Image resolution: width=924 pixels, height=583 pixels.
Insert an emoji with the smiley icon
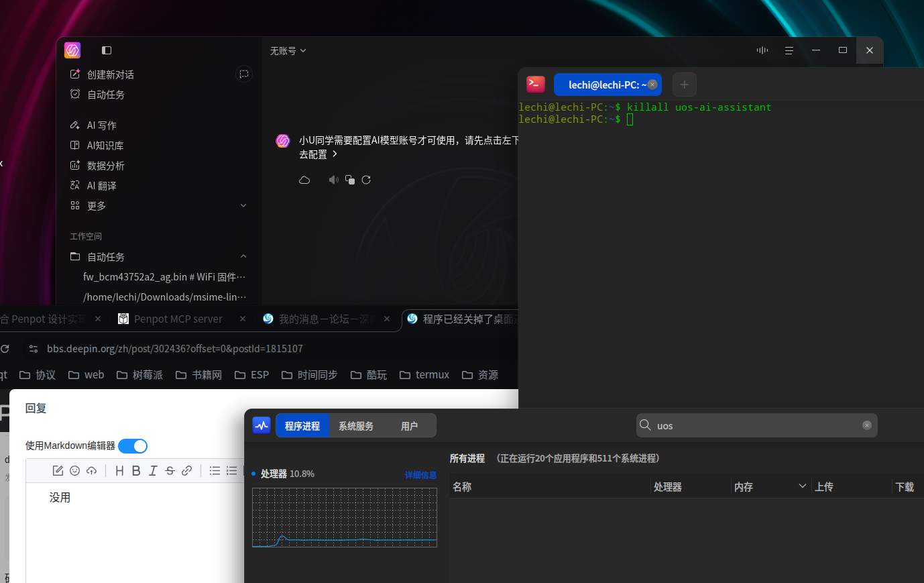pyautogui.click(x=75, y=471)
